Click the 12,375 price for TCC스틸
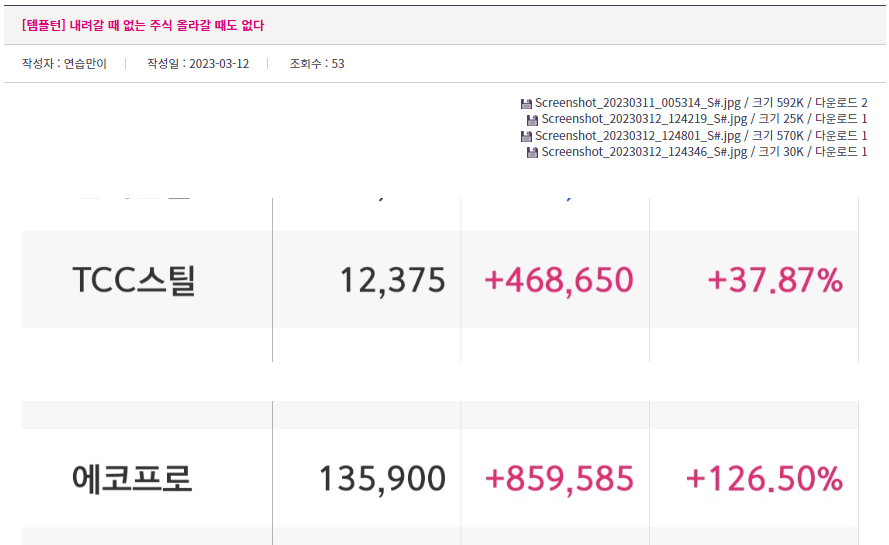The image size is (889, 545). coord(392,281)
